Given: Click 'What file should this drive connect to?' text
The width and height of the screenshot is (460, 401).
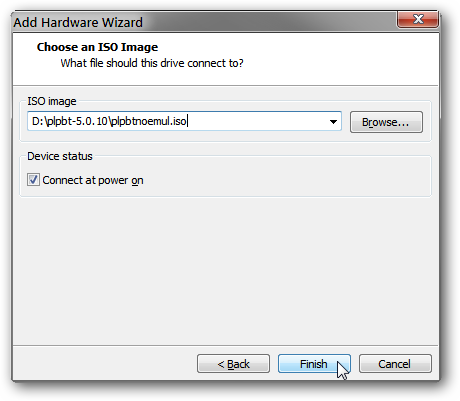Looking at the screenshot, I should coord(152,63).
